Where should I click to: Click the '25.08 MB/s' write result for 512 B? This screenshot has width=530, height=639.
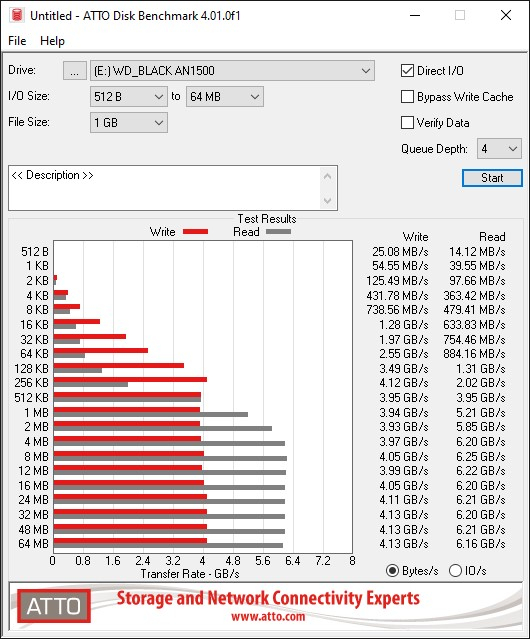pyautogui.click(x=400, y=252)
